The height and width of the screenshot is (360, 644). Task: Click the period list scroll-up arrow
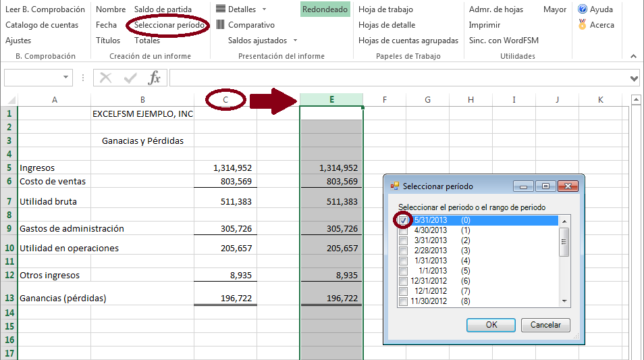[x=564, y=221]
